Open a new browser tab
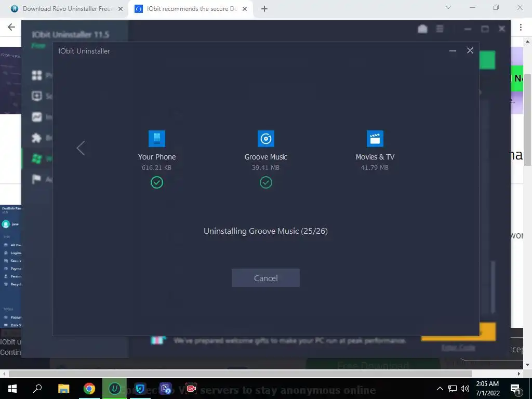532x399 pixels. click(x=264, y=9)
